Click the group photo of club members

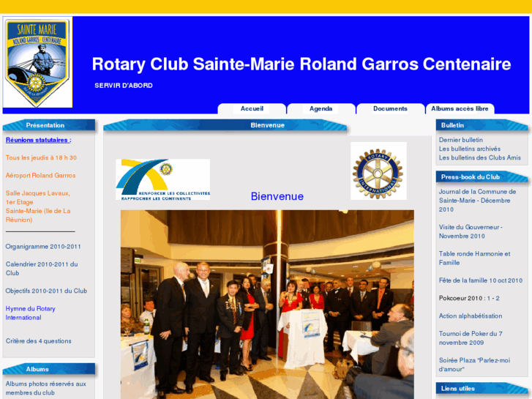(267, 305)
